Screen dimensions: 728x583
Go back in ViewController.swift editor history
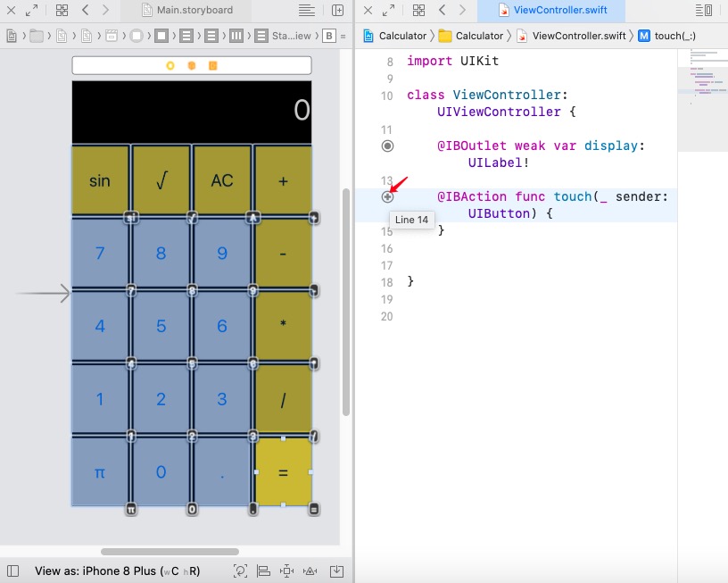pyautogui.click(x=442, y=10)
